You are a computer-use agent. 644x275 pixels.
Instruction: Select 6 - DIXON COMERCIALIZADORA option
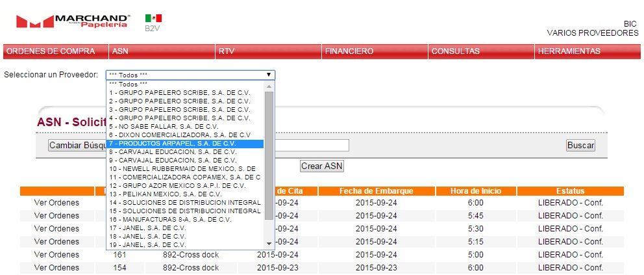pos(185,135)
